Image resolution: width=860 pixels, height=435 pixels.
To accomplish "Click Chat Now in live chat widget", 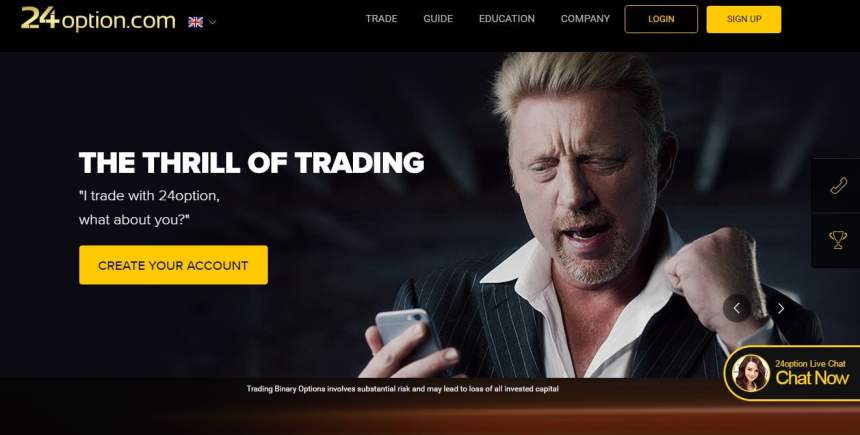I will pyautogui.click(x=812, y=377).
